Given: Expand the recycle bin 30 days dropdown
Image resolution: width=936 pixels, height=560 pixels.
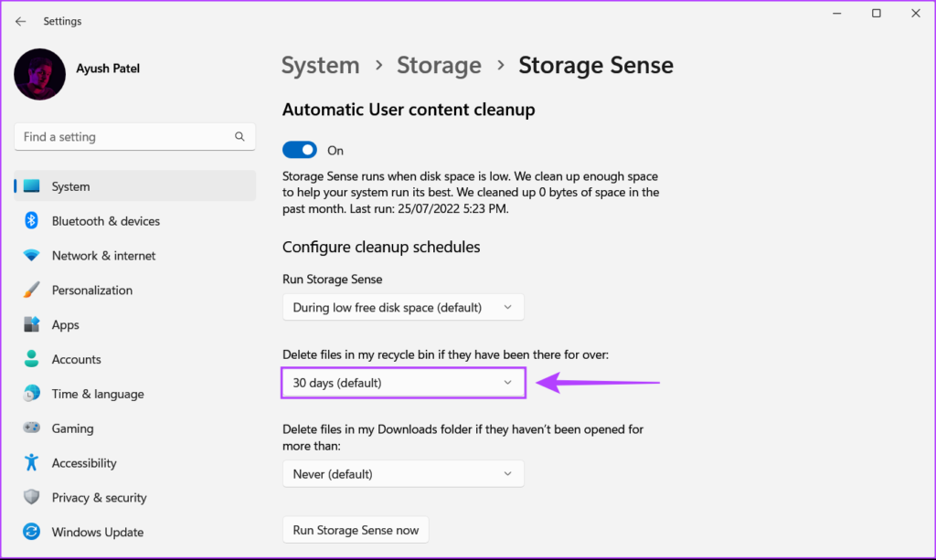Looking at the screenshot, I should [403, 383].
